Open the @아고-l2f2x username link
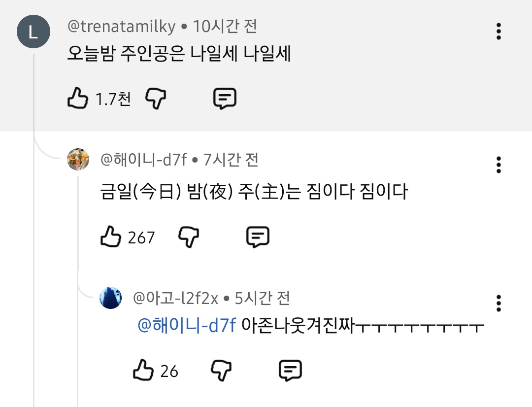The height and width of the screenshot is (407, 532). 175,298
